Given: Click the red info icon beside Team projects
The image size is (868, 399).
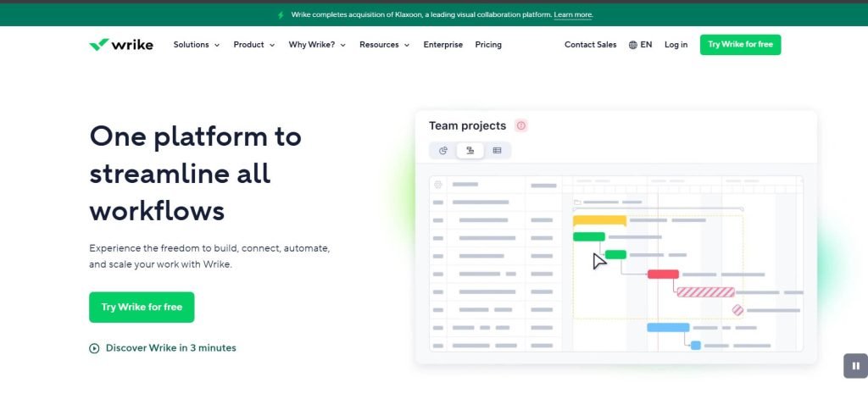Looking at the screenshot, I should (x=521, y=125).
